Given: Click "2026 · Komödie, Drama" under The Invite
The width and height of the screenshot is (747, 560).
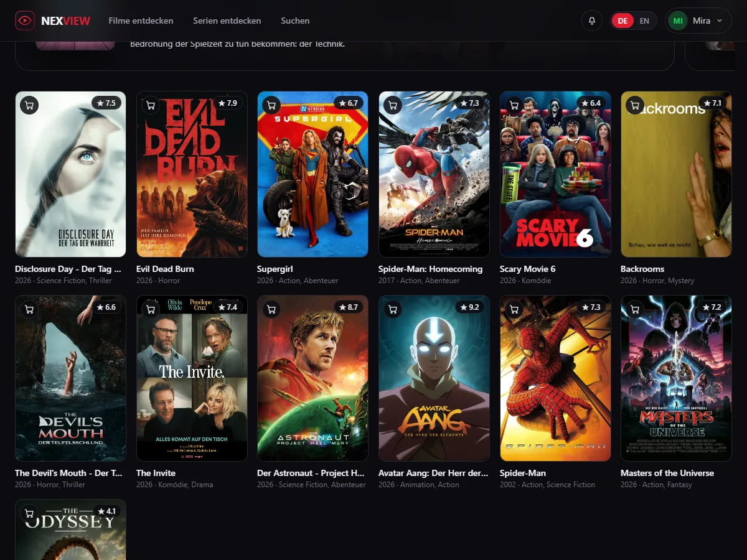Looking at the screenshot, I should (175, 485).
